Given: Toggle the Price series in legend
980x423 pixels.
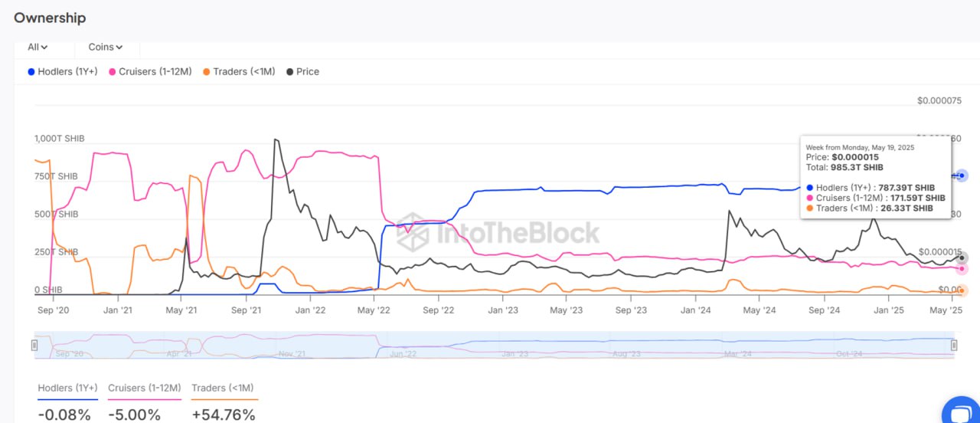Looking at the screenshot, I should click(307, 71).
